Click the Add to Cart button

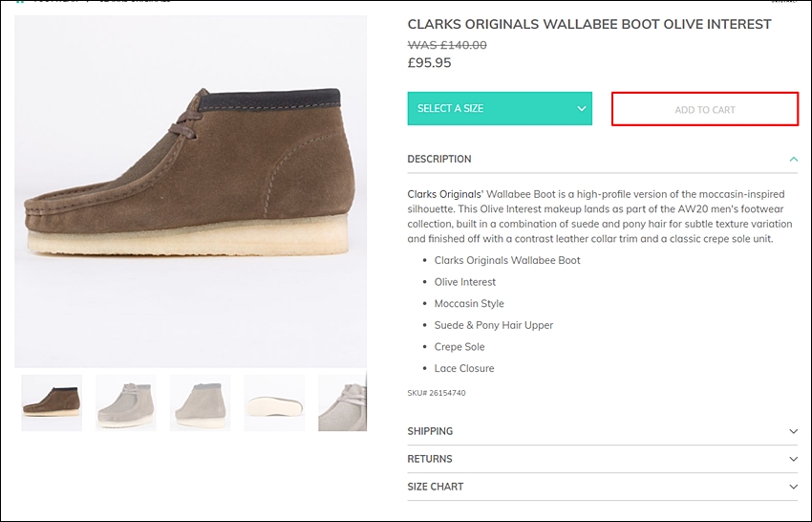pyautogui.click(x=705, y=109)
